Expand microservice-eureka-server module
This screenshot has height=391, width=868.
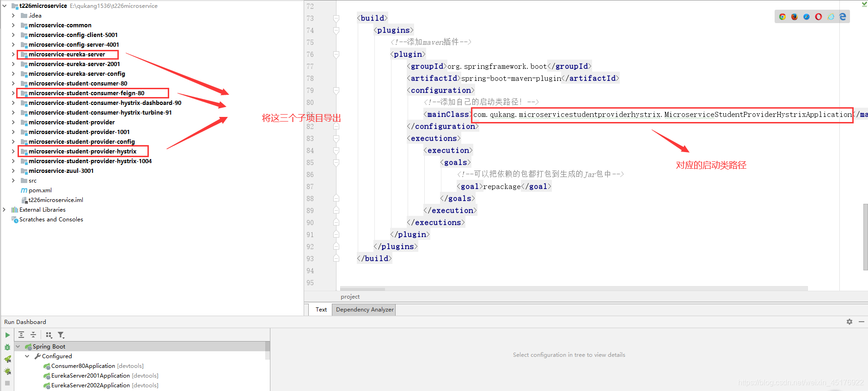[13, 55]
